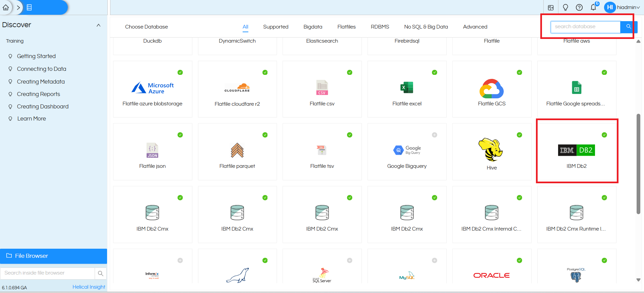Click green check on Flatfile csv card
Screen dimensions: 644x293
click(x=350, y=72)
